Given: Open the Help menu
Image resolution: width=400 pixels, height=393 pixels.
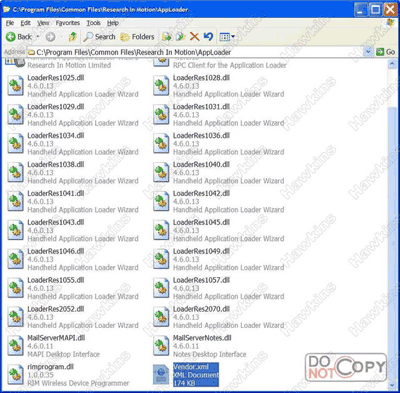Looking at the screenshot, I should pos(113,23).
